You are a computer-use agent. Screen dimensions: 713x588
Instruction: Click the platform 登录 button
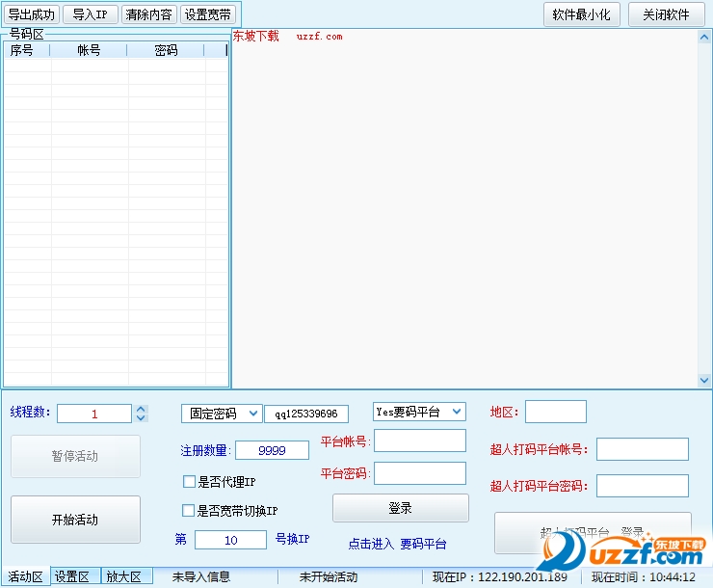click(401, 508)
